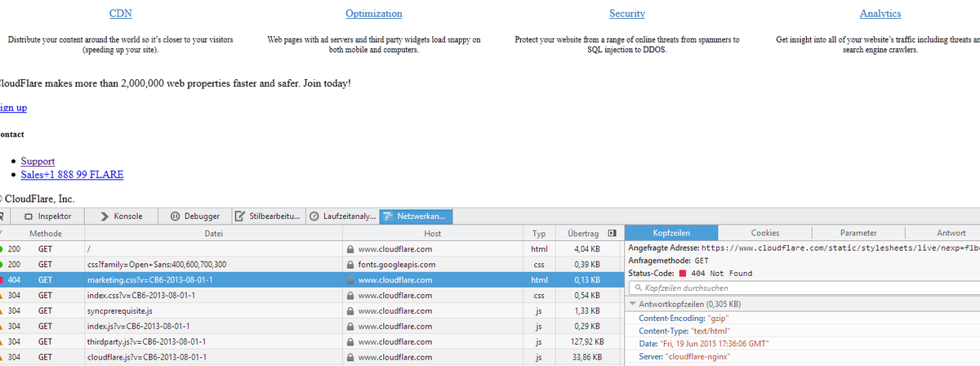980x366 pixels.
Task: Open the CDN link
Action: [x=121, y=14]
